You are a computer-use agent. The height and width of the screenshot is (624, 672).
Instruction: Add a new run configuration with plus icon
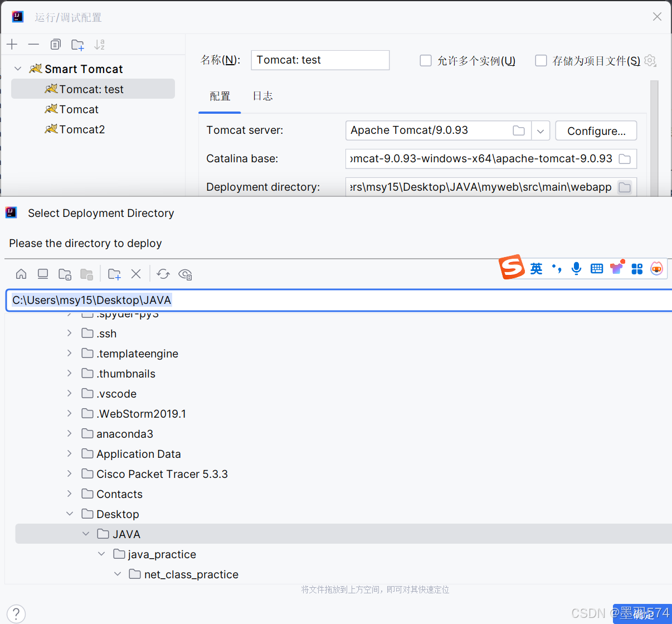click(x=12, y=45)
